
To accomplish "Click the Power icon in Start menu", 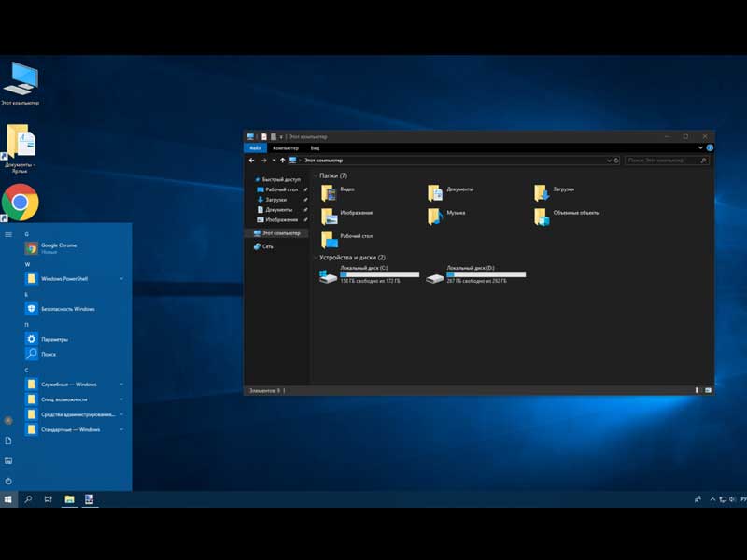I will click(x=8, y=480).
